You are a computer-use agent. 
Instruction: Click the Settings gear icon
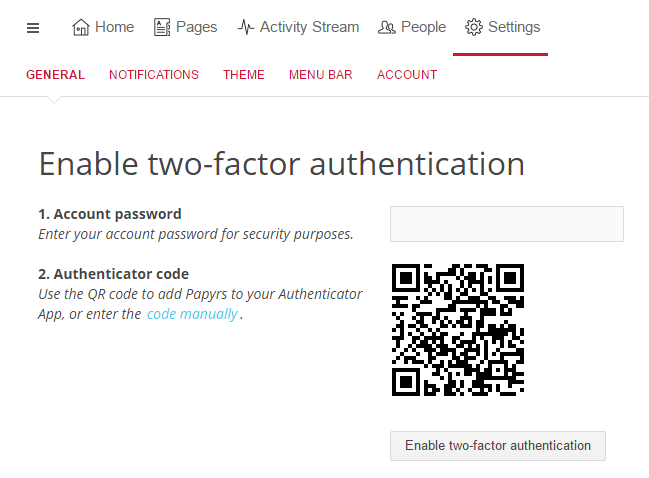pyautogui.click(x=474, y=27)
